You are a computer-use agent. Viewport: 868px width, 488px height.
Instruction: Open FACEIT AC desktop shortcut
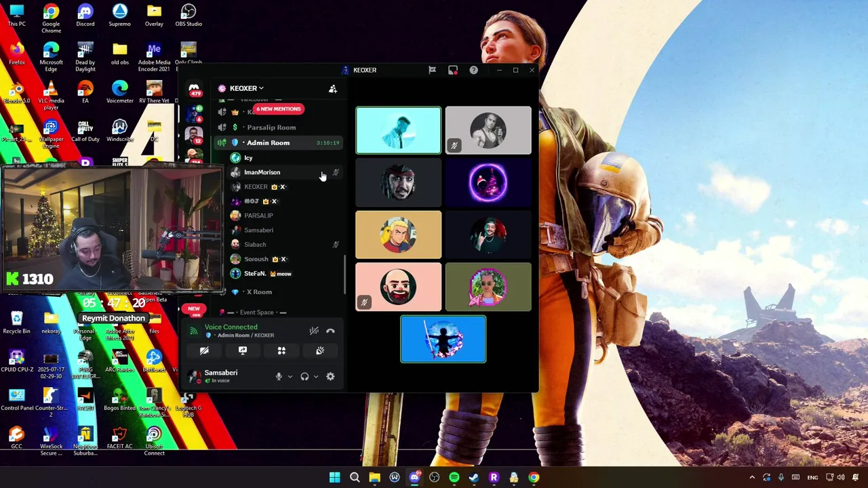[119, 438]
